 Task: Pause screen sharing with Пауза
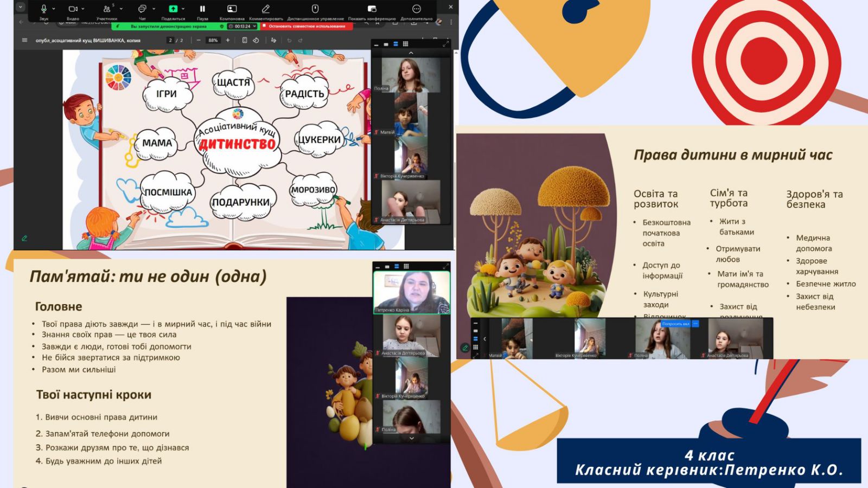tap(202, 9)
